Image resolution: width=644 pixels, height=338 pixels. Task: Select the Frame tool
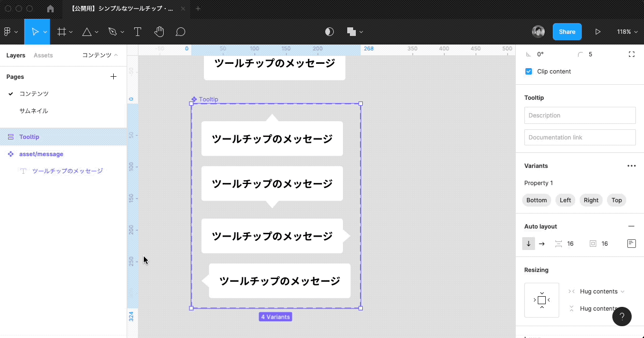pos(61,31)
